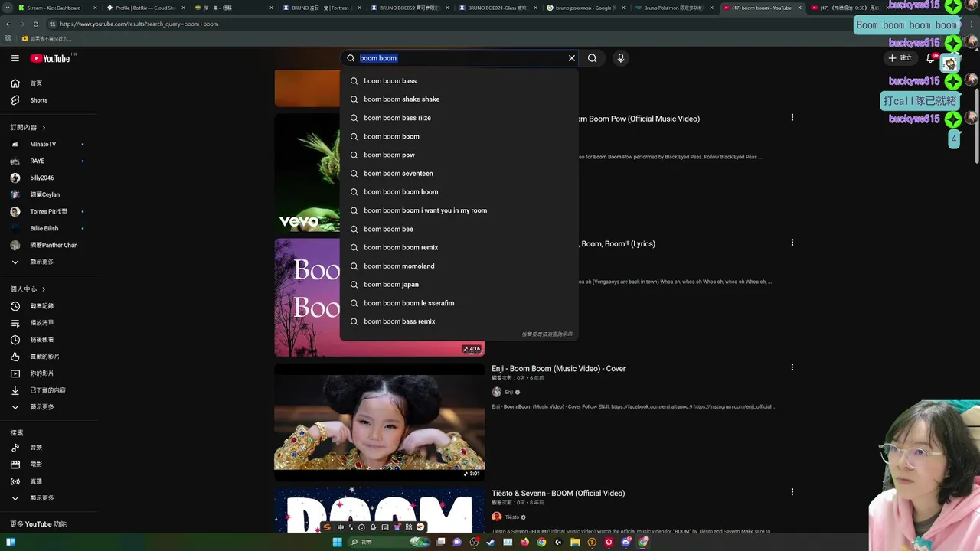Start voice search with the microphone
This screenshot has height=551, width=980.
coord(621,58)
